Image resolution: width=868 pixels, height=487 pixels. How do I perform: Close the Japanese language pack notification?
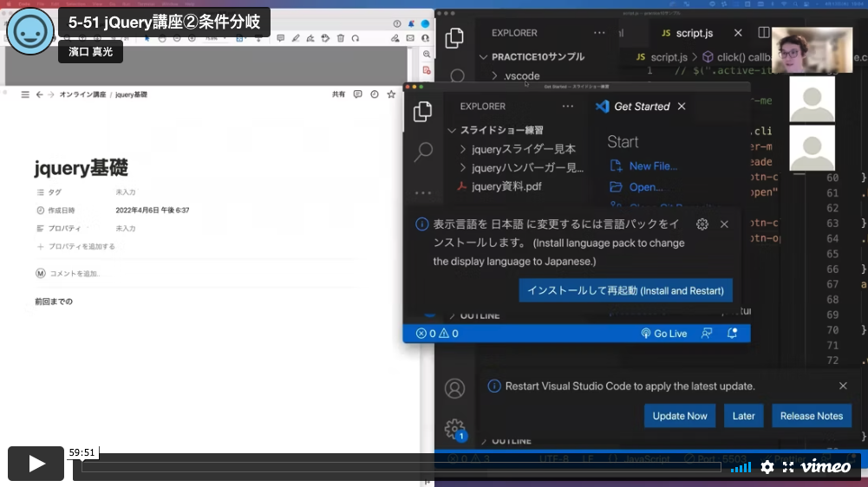coord(724,224)
